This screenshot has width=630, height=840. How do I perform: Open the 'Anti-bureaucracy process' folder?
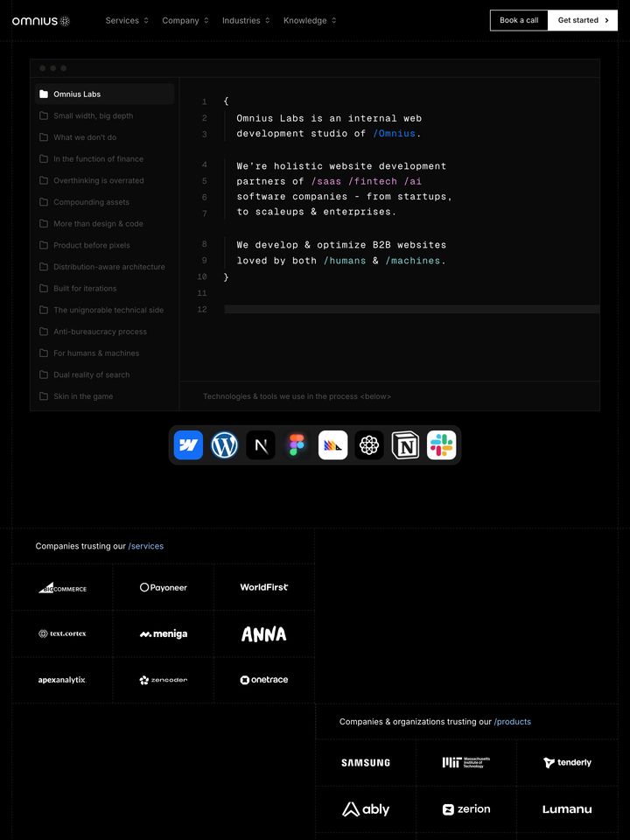tap(104, 332)
